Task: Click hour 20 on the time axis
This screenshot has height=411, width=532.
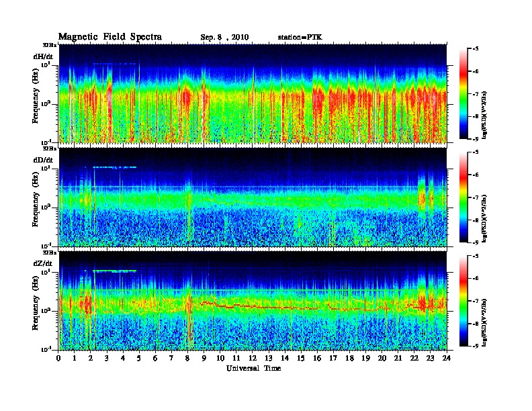Action: point(382,358)
